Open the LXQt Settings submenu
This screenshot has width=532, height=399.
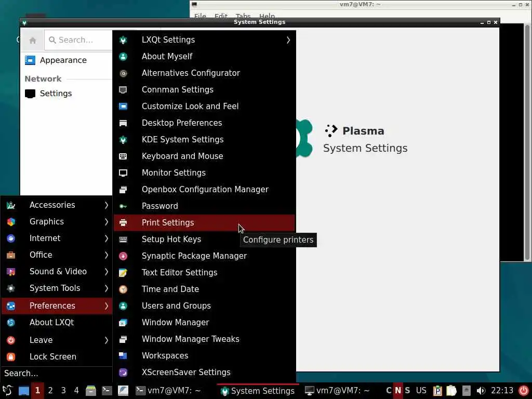(x=204, y=39)
